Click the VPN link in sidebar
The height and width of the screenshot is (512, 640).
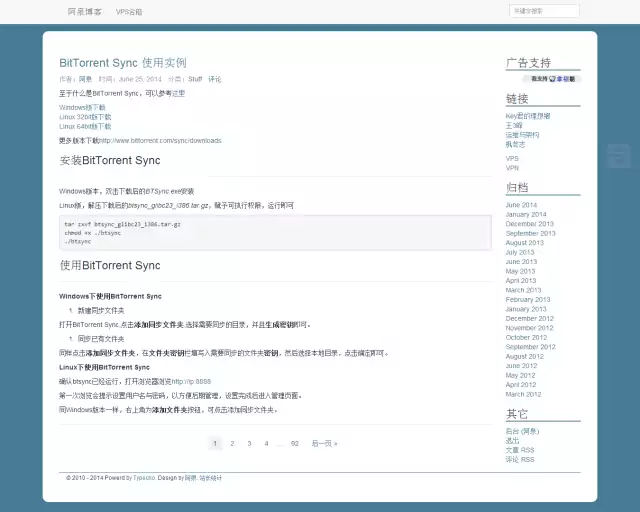512,168
